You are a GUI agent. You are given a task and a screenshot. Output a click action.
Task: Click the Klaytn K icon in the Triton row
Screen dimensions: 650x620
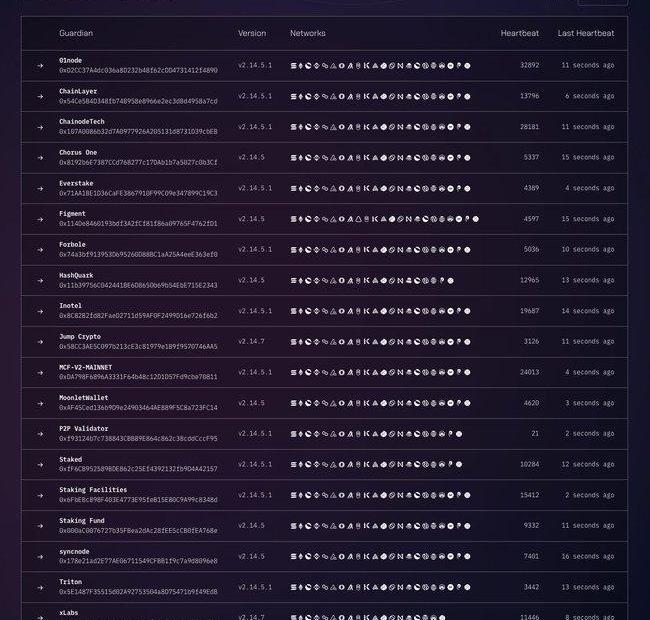369,588
